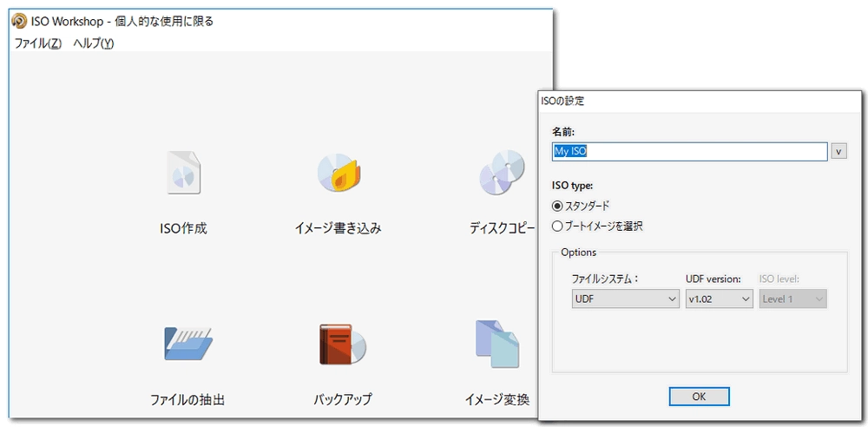Viewport: 868px width, 427px height.
Task: Open the UDF version v1.02 dropdown
Action: pyautogui.click(x=719, y=299)
